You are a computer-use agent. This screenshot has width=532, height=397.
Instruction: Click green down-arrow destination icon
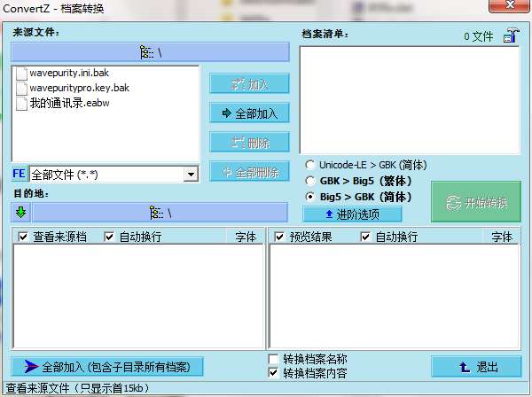pyautogui.click(x=20, y=213)
